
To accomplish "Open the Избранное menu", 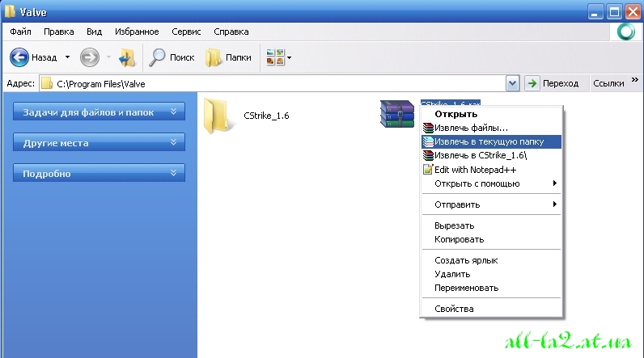I will point(137,32).
